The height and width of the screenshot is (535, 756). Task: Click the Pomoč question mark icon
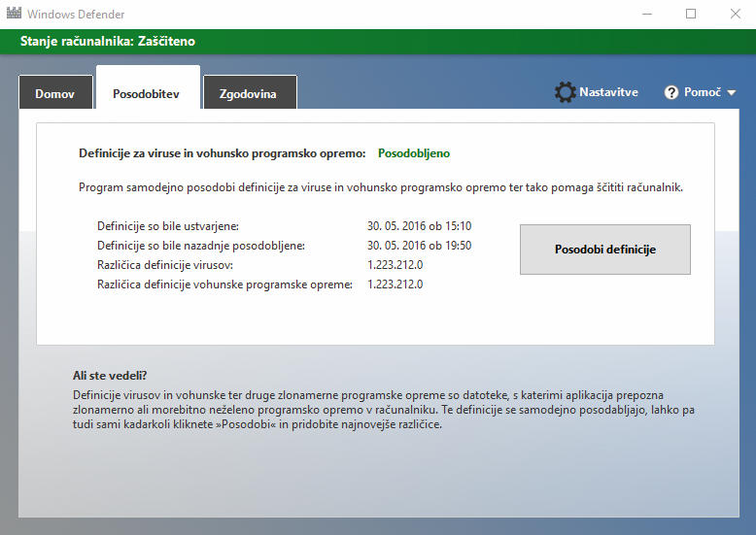coord(671,92)
